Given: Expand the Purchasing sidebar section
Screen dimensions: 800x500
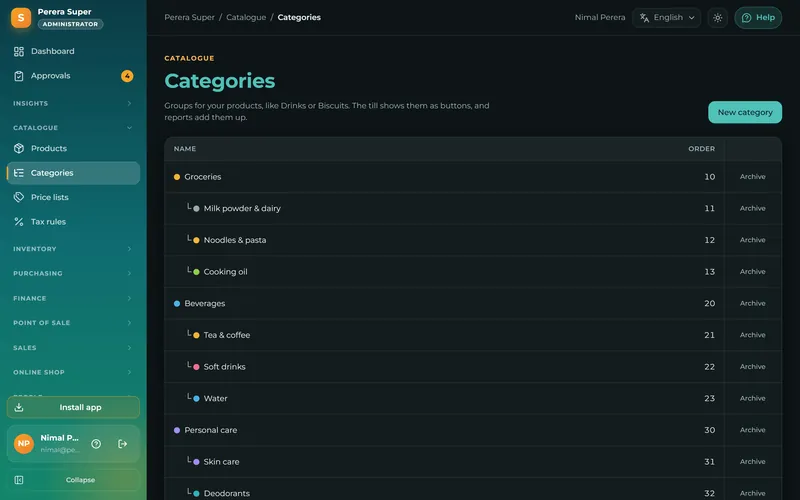Looking at the screenshot, I should point(73,273).
